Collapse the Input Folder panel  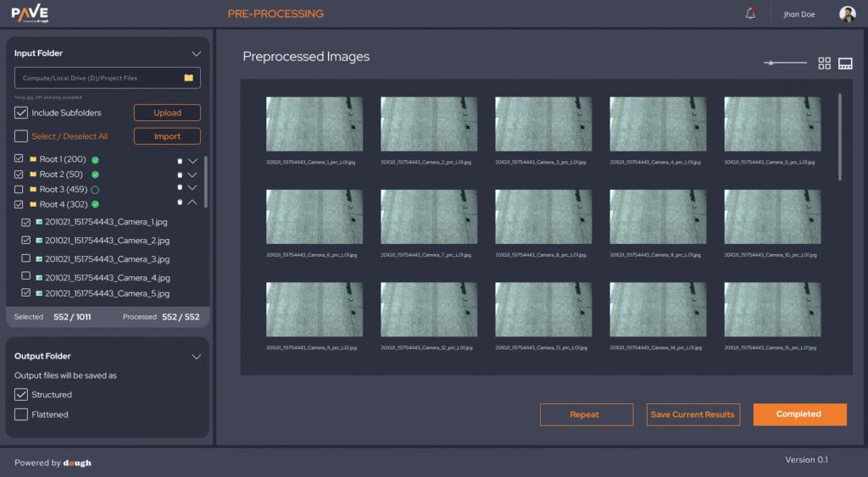click(x=196, y=53)
